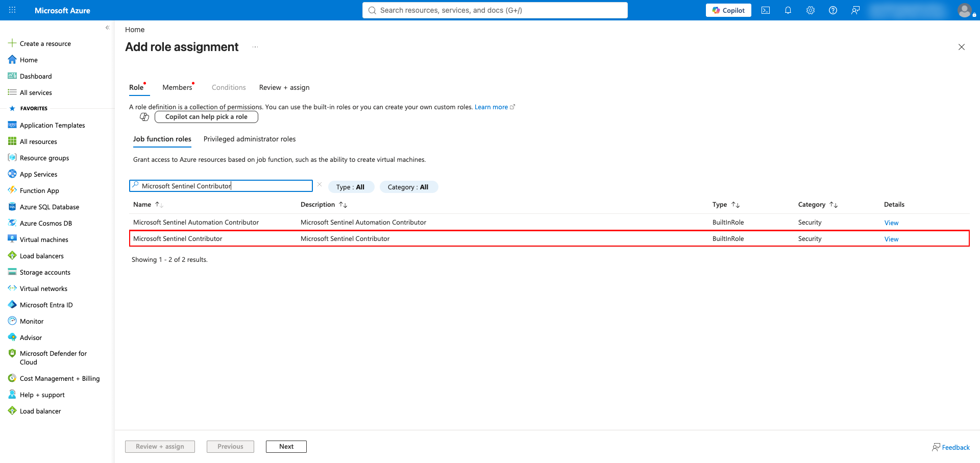The height and width of the screenshot is (463, 980).
Task: Open the notifications bell
Action: click(x=788, y=10)
